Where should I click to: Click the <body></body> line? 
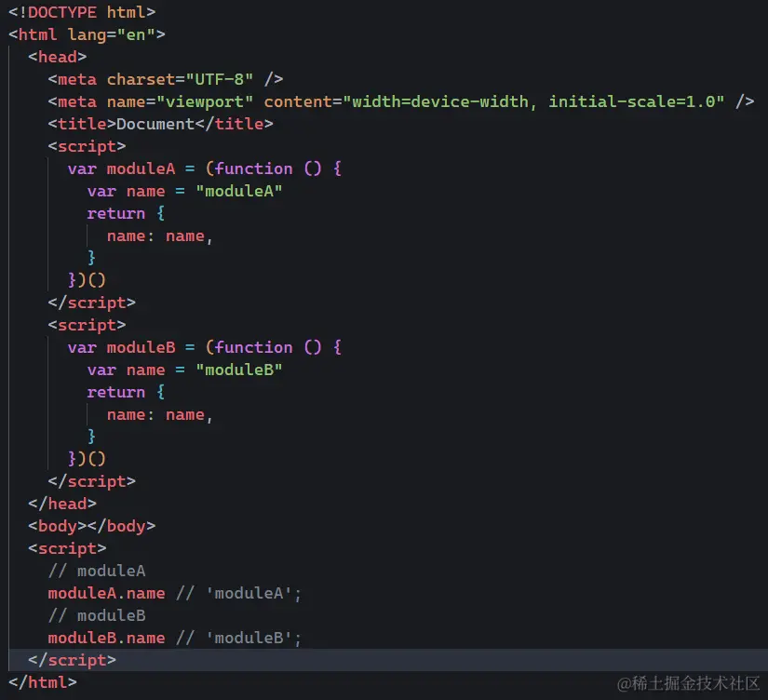coord(91,526)
